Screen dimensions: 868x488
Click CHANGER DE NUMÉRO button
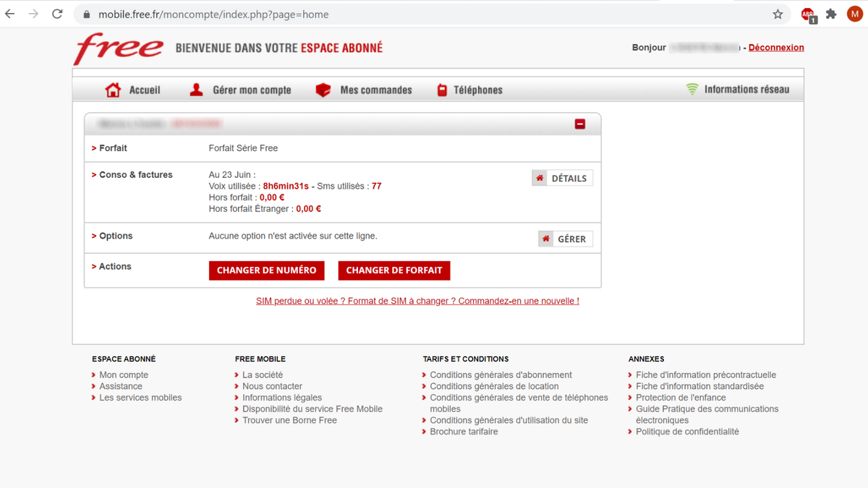266,270
